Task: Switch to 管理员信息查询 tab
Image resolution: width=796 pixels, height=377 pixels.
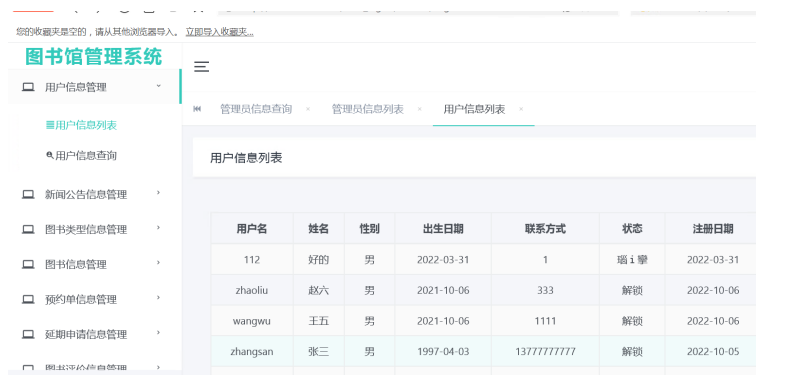Action: tap(256, 109)
